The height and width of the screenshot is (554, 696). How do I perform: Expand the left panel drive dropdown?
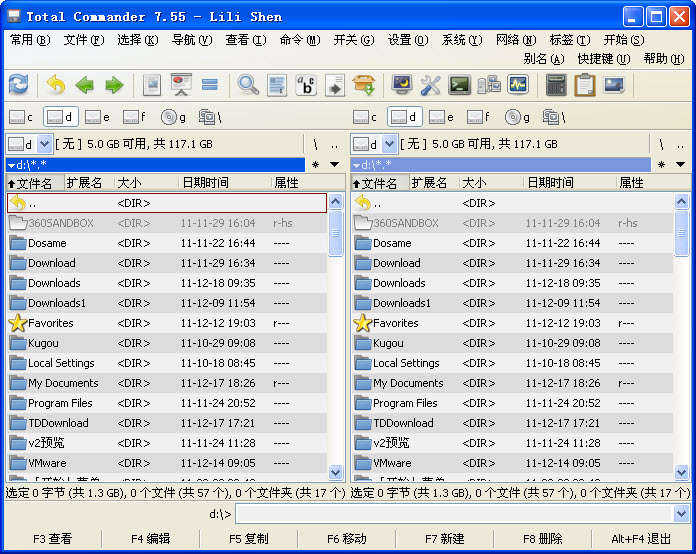point(44,144)
